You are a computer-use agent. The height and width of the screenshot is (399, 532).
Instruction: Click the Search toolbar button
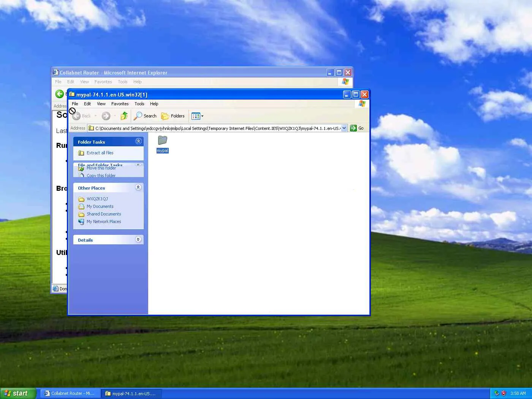coord(145,116)
